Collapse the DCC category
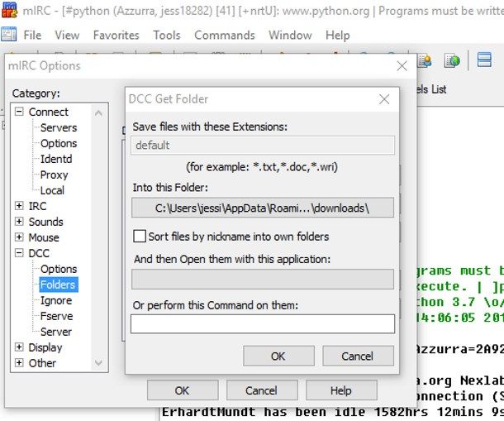 (x=19, y=253)
